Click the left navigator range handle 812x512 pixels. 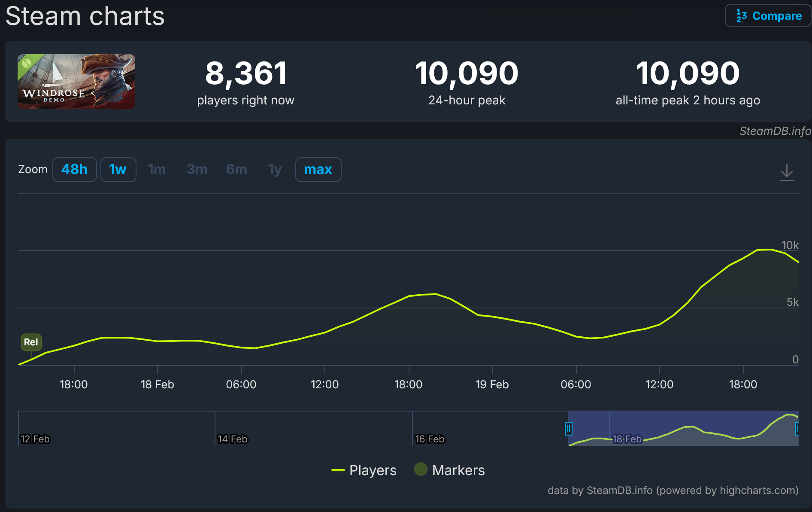pos(569,429)
